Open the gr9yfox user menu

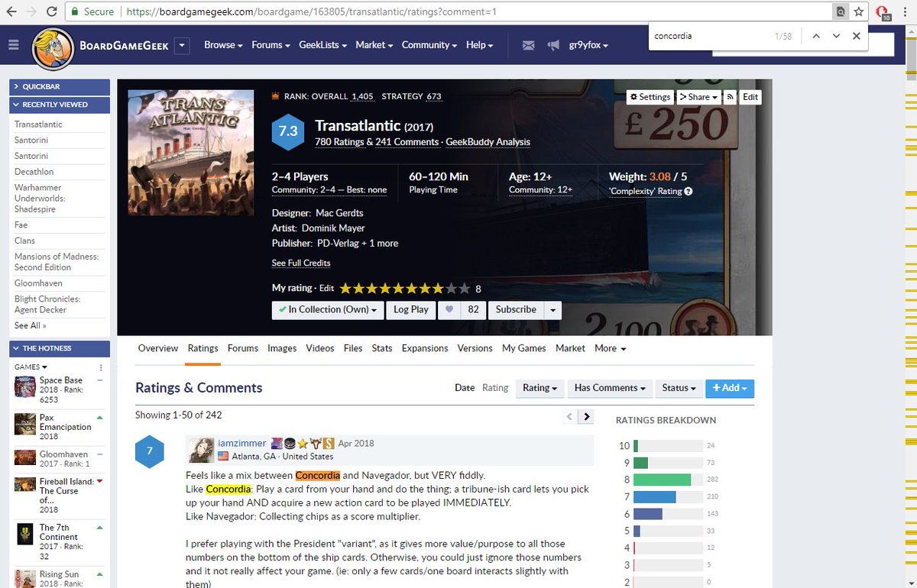588,45
